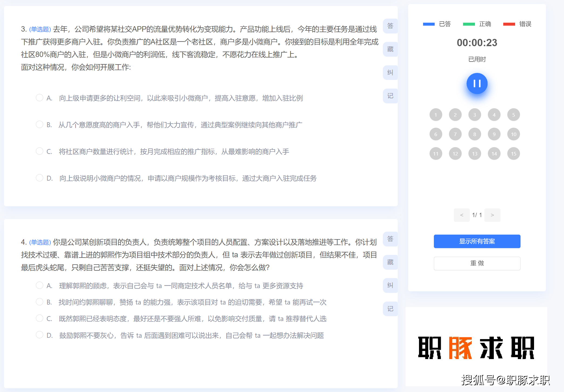Click the 重做 redo button
This screenshot has width=564, height=392.
[x=477, y=263]
